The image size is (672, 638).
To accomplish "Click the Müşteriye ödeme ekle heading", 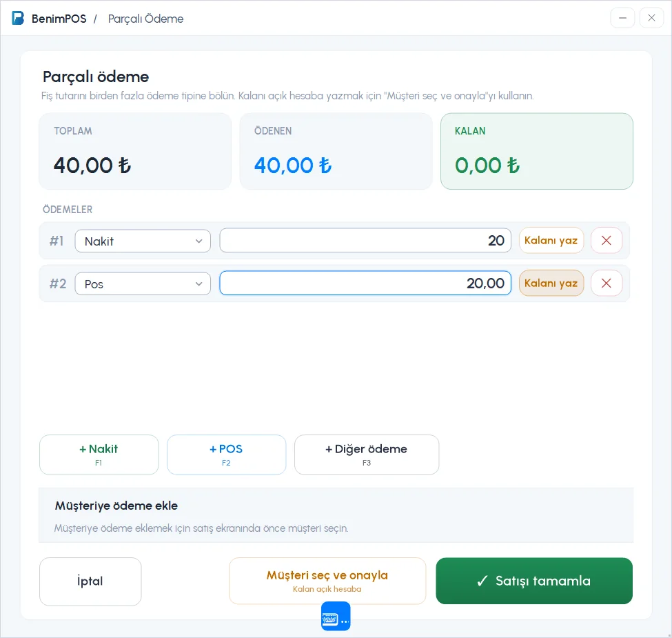I will click(116, 506).
